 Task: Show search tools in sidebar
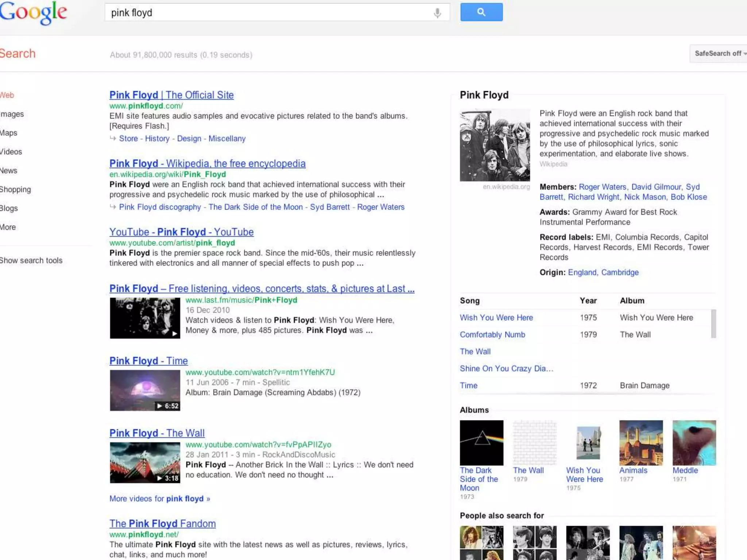pos(31,260)
